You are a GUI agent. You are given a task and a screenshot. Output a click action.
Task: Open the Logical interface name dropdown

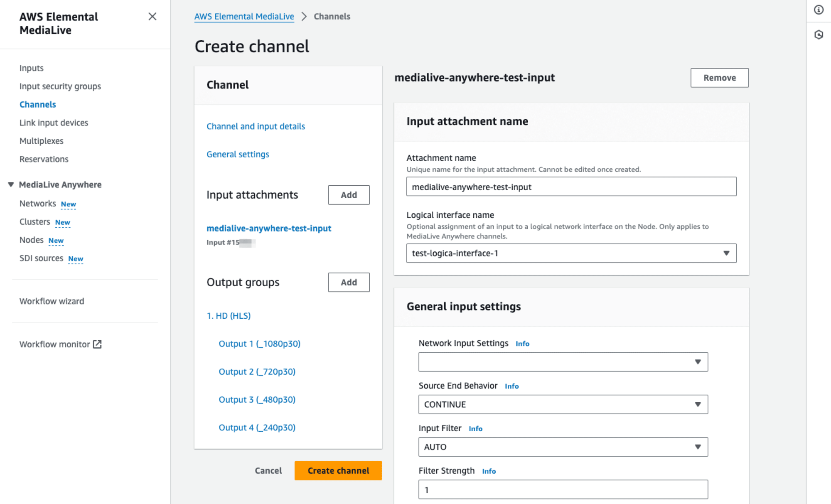coord(571,253)
